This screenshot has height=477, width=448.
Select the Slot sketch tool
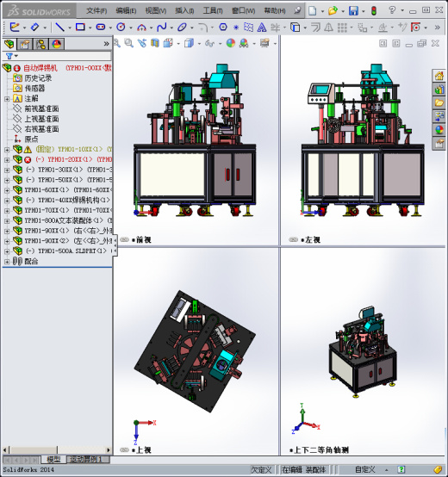point(101,28)
